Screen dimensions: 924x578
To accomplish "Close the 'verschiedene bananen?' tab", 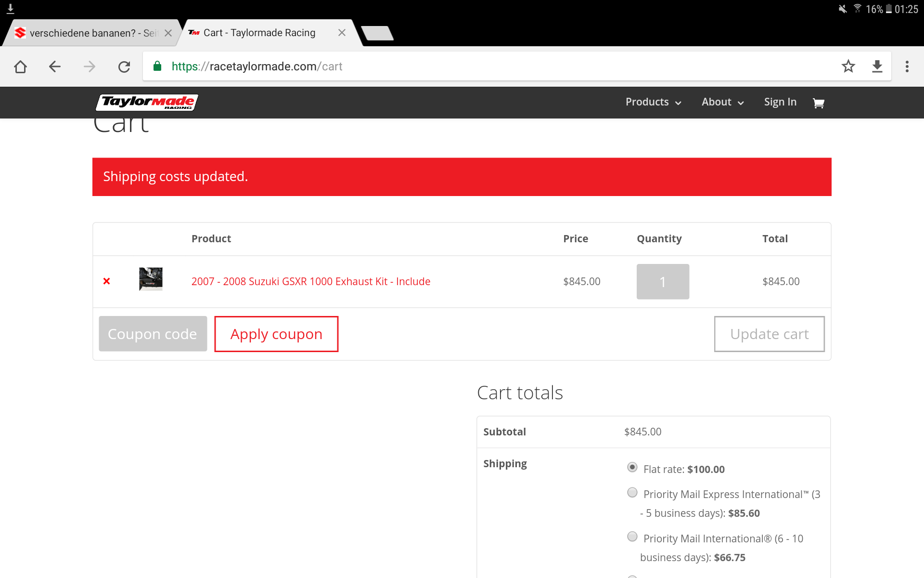I will point(168,33).
